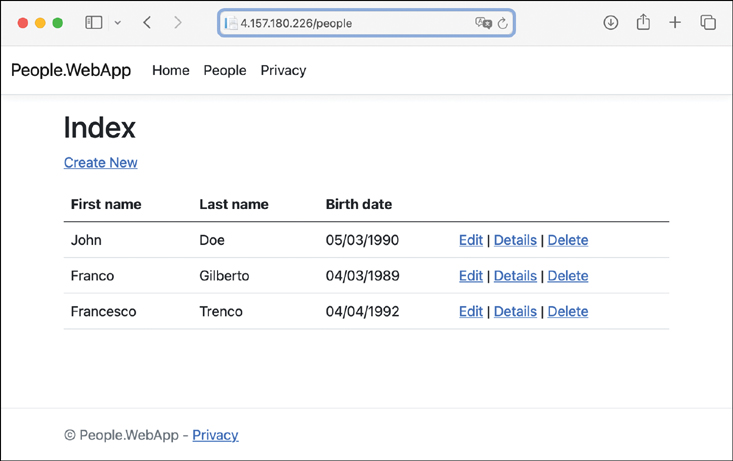The image size is (733, 461).
Task: Select the People nav item
Action: coord(224,71)
